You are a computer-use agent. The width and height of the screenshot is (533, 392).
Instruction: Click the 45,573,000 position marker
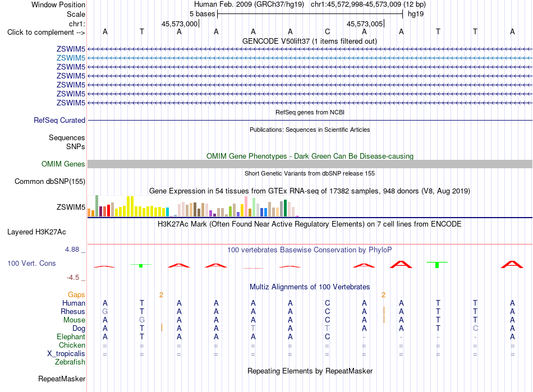(x=180, y=24)
